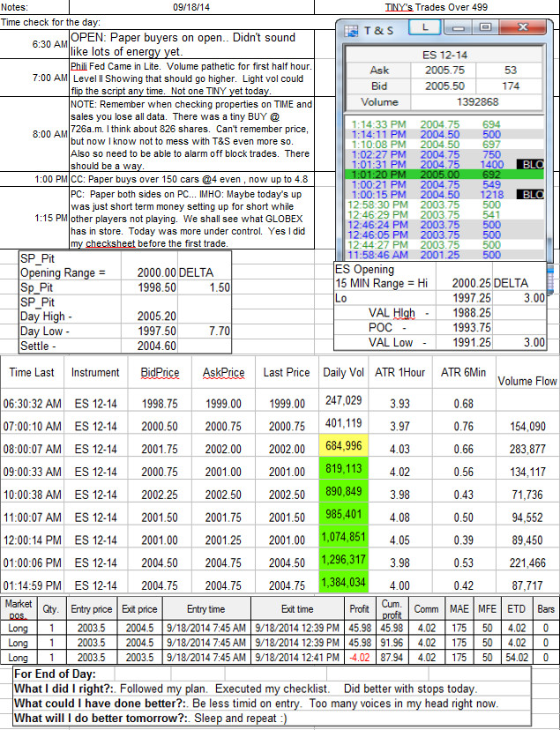560x730 pixels.
Task: Select the ES 12-14 instrument field in T&S
Action: (444, 55)
